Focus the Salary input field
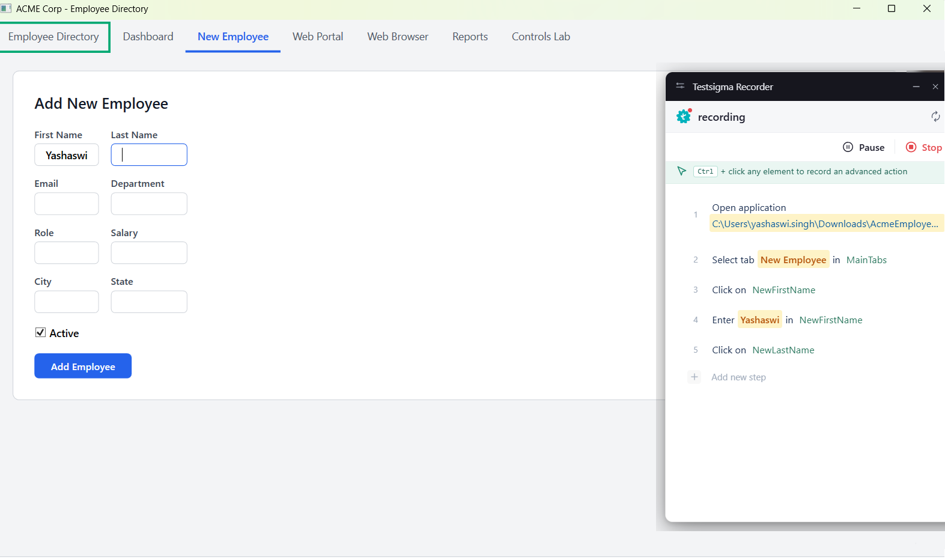Screen dimensions: 945x560 coord(149,253)
